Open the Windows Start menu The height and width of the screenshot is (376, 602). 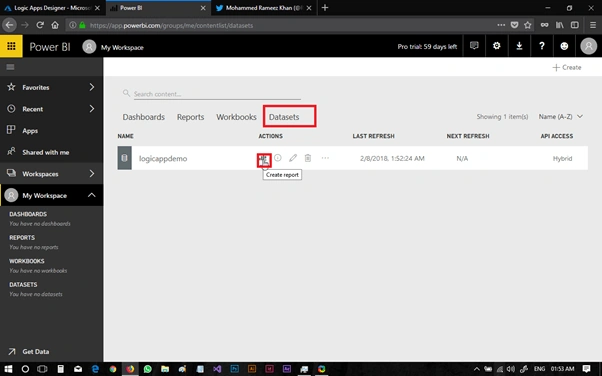pos(8,369)
